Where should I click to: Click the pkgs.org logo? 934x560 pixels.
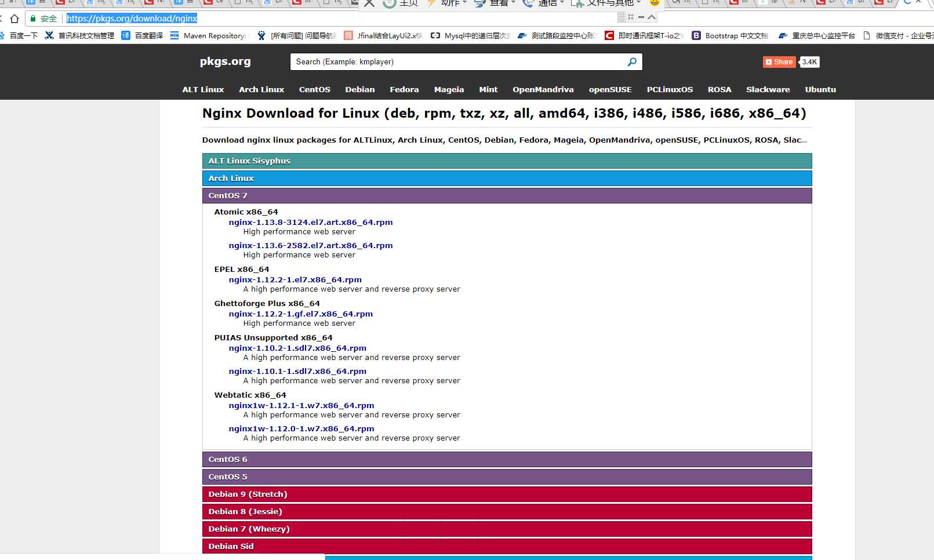pos(226,61)
